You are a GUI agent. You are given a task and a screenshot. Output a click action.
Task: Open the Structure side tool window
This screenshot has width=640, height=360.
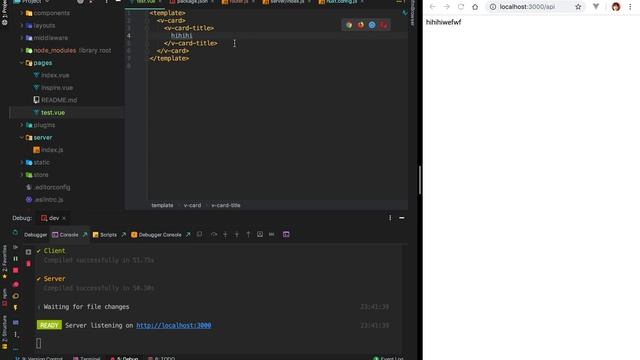point(4,332)
